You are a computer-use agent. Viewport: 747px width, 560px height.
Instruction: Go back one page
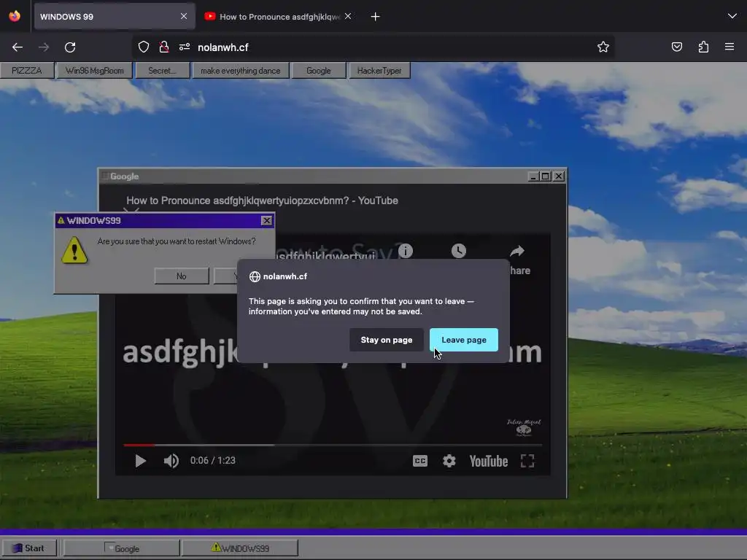[x=18, y=47]
